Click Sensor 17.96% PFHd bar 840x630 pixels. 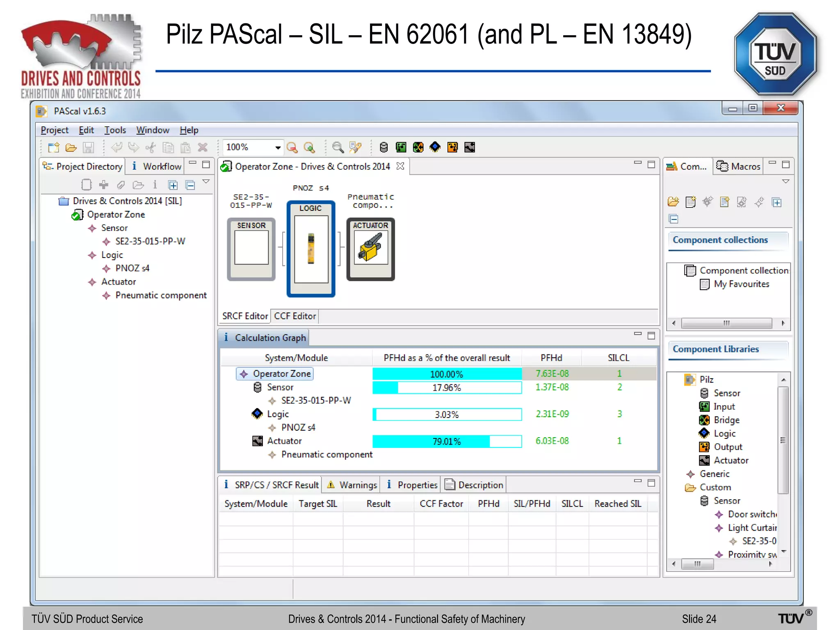tap(447, 388)
